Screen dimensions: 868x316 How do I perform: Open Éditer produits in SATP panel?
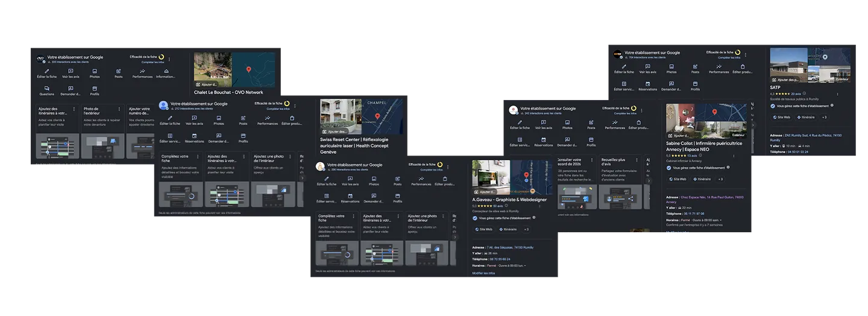click(x=743, y=69)
